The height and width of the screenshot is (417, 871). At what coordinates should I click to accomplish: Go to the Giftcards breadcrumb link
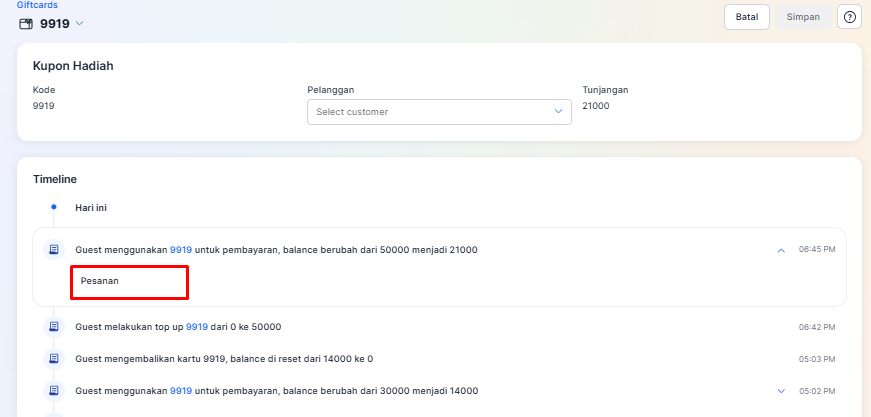(x=37, y=5)
